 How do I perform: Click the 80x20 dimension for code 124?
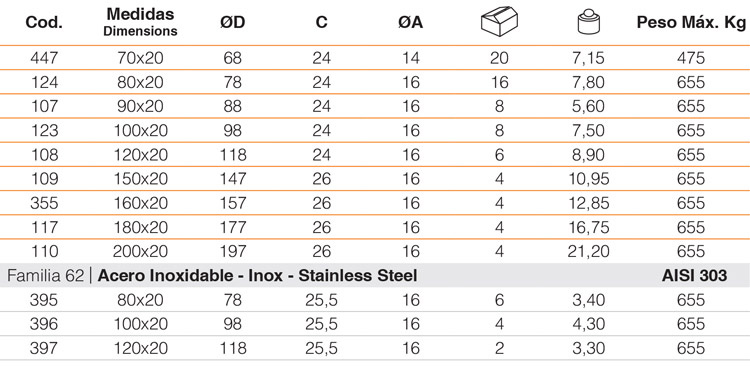click(140, 82)
